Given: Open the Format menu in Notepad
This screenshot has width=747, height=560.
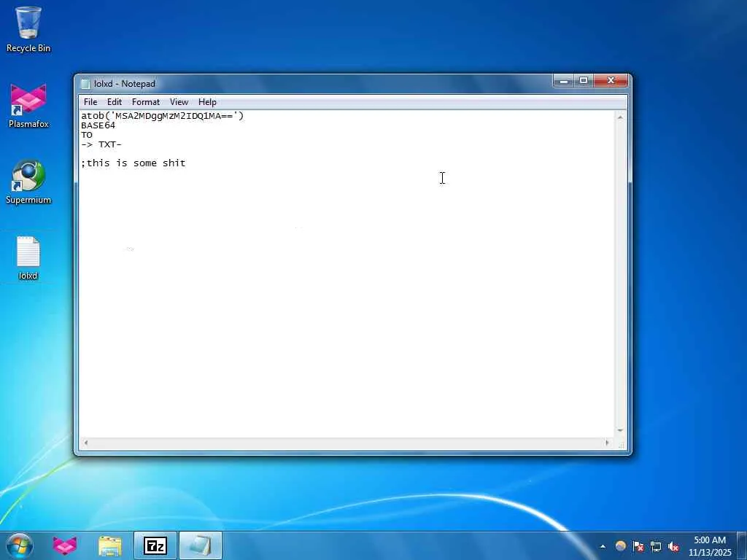Looking at the screenshot, I should (x=146, y=102).
